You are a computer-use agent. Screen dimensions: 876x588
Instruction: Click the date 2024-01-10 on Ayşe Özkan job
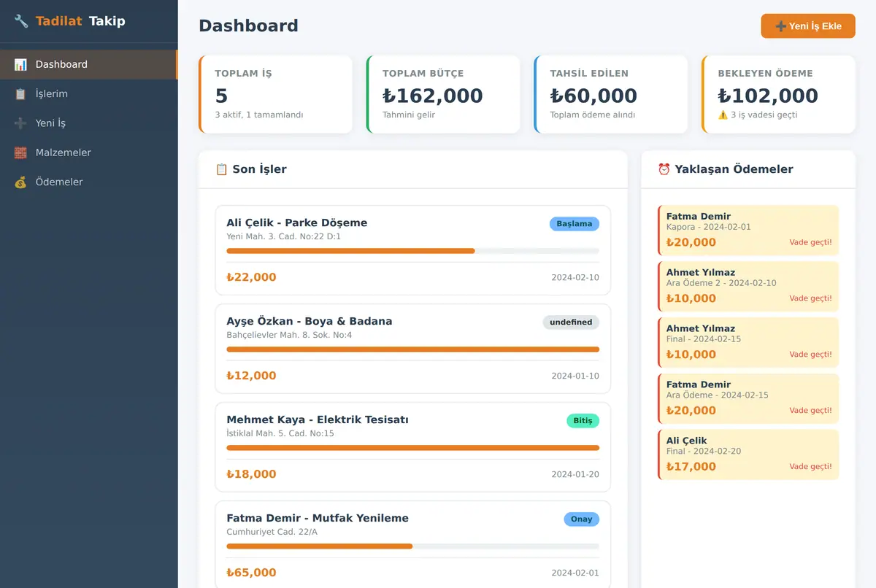click(575, 376)
